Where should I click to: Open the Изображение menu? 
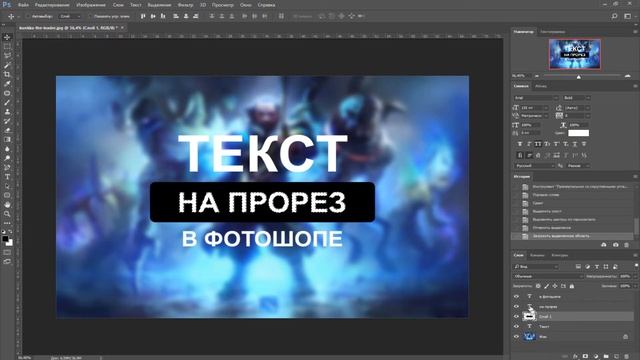91,5
